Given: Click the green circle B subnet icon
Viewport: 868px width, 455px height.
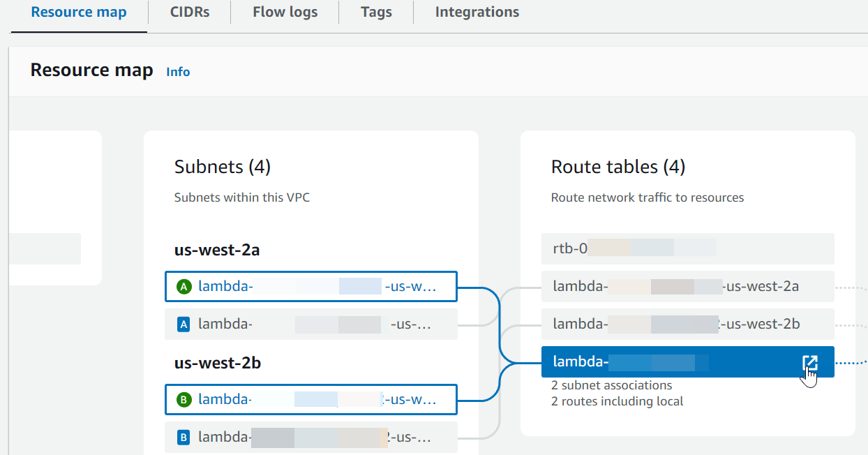Looking at the screenshot, I should point(184,400).
